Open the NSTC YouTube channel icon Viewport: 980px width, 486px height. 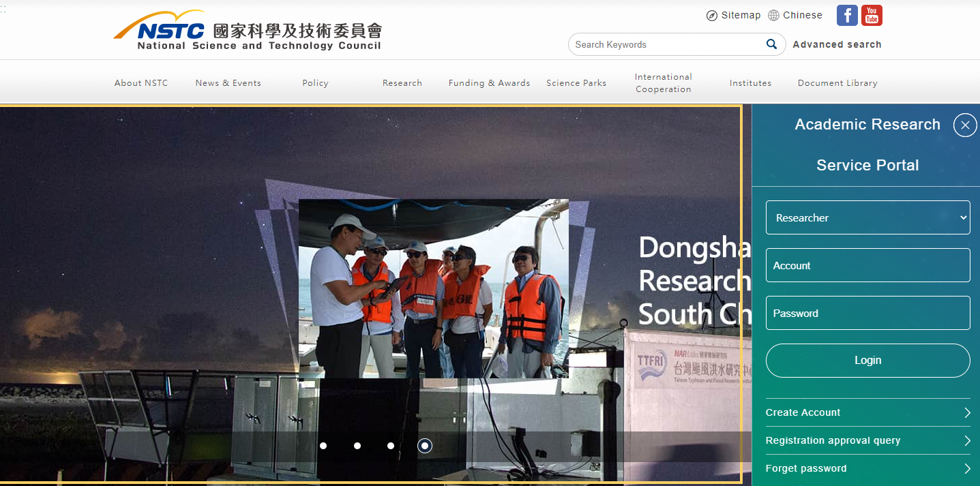pyautogui.click(x=872, y=16)
